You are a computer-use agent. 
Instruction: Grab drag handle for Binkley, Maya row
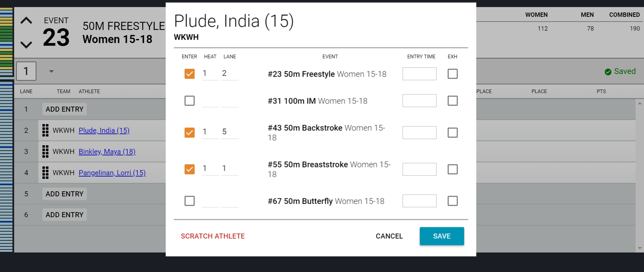pyautogui.click(x=45, y=152)
